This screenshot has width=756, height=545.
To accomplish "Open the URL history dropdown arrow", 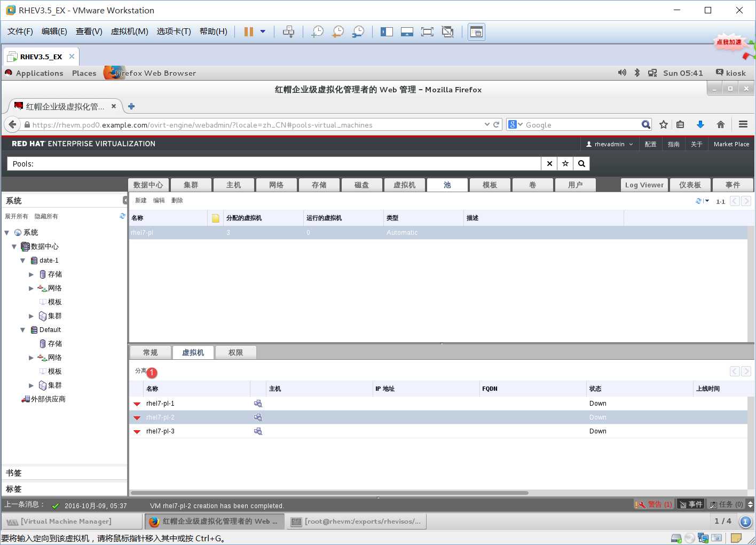I will [x=487, y=124].
